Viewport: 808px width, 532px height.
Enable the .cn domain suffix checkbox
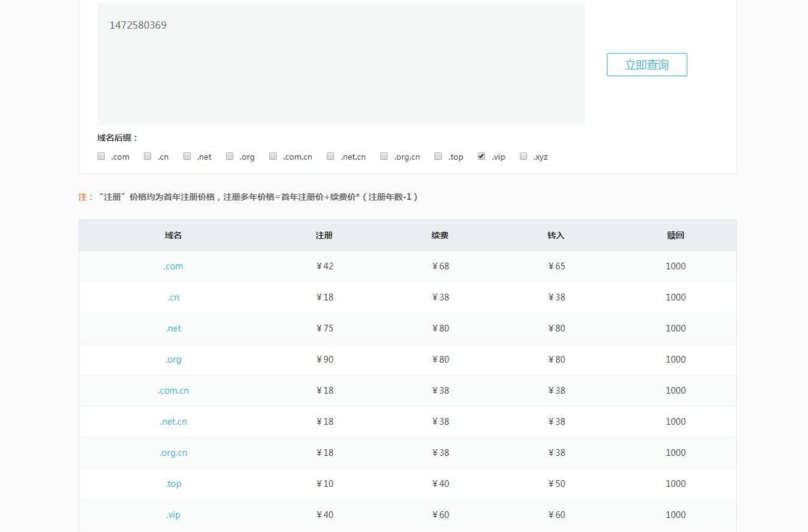[x=147, y=156]
